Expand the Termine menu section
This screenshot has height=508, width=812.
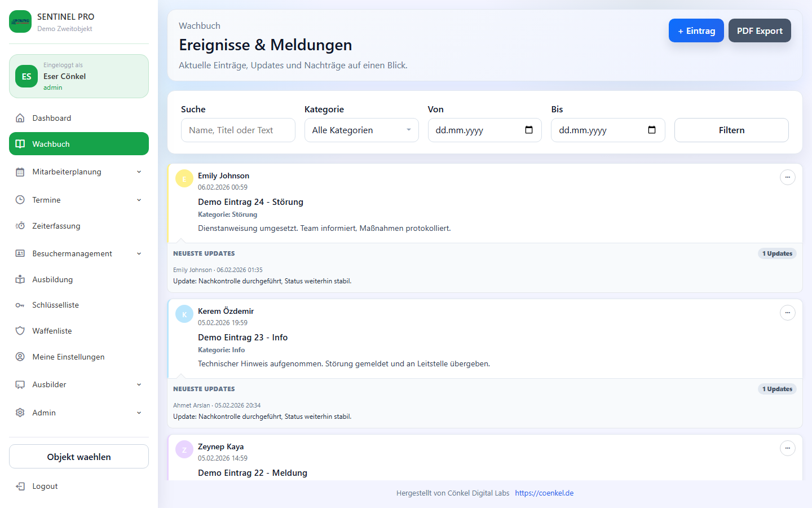point(139,200)
